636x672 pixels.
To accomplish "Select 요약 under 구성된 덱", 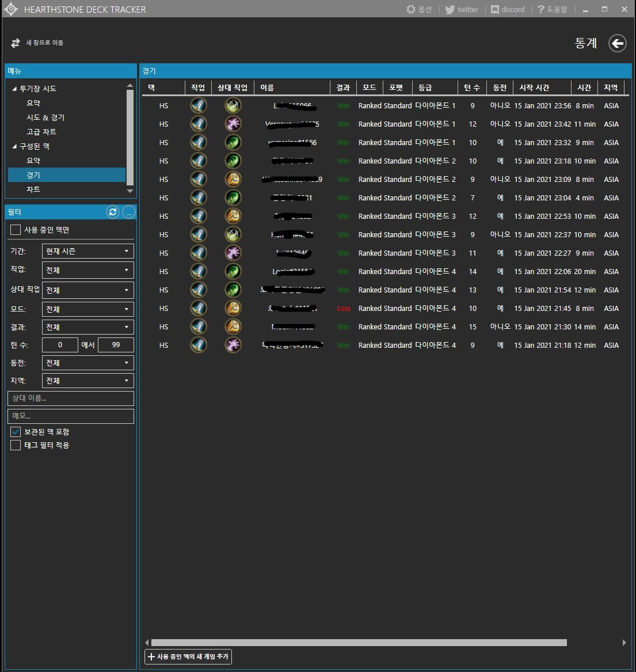I will point(33,160).
